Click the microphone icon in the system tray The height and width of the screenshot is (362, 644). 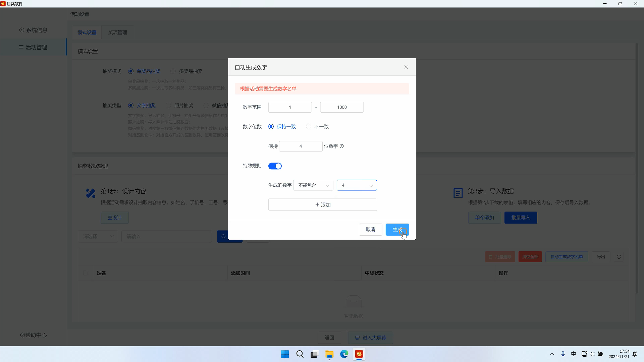point(563,354)
